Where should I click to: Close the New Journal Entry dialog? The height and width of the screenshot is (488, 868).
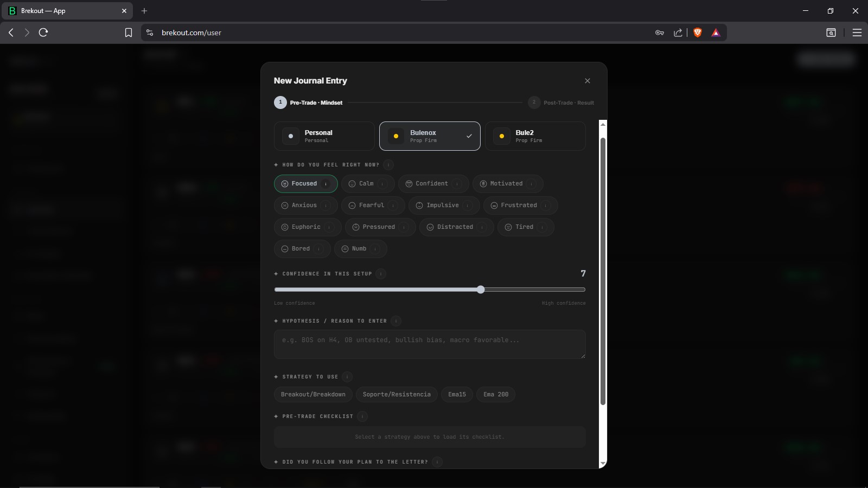[x=587, y=81]
